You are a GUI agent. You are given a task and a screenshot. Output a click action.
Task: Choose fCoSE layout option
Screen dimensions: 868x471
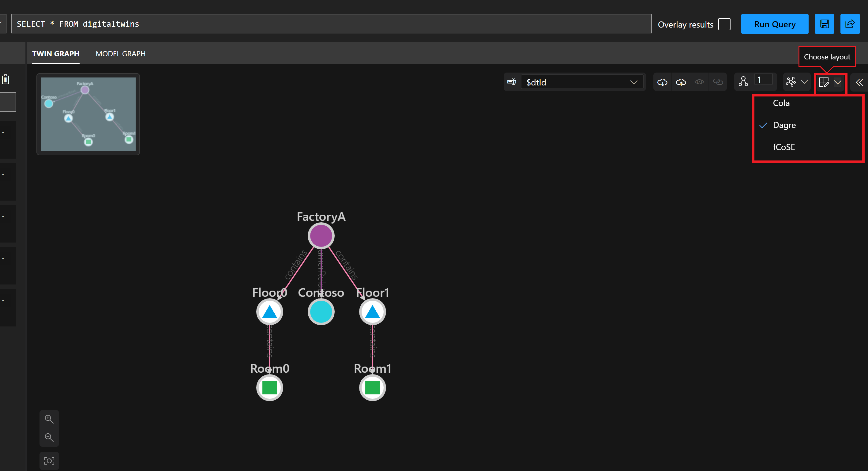pyautogui.click(x=784, y=147)
